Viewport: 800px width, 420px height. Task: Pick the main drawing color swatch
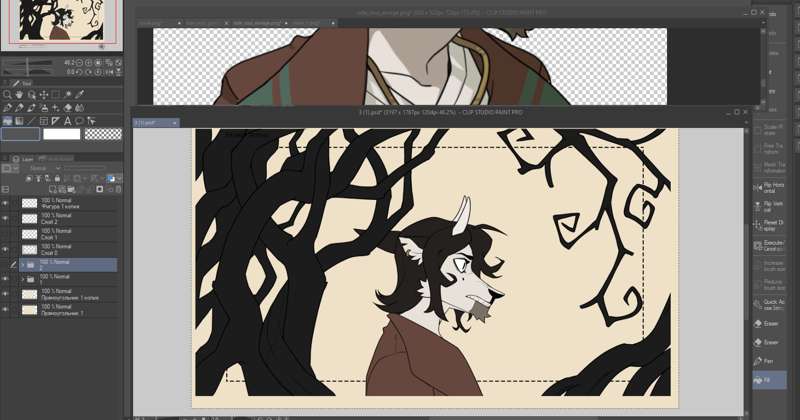pos(20,134)
